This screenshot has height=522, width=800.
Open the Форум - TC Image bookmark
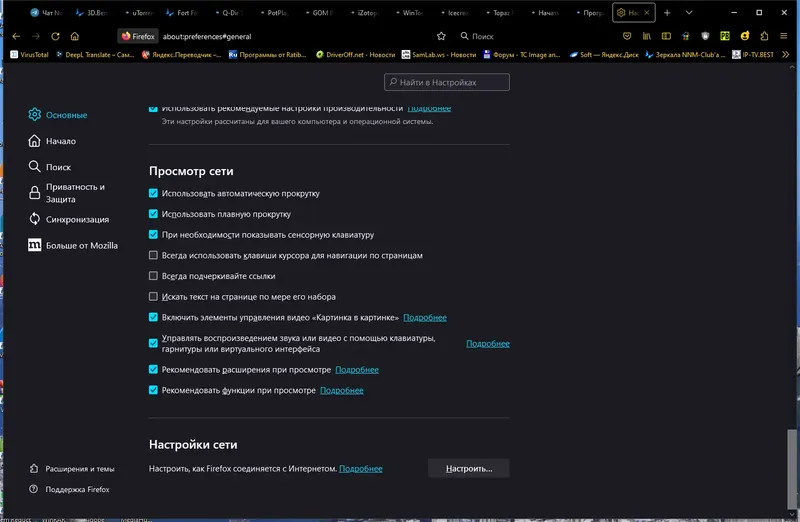click(x=521, y=55)
